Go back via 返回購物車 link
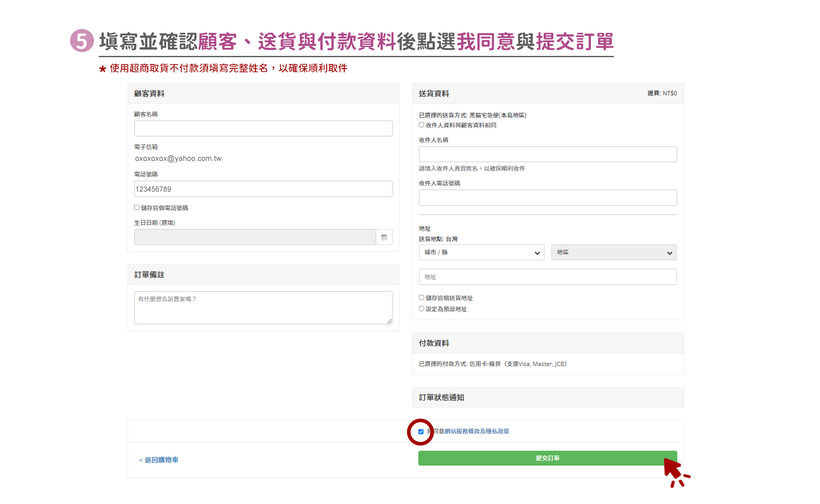This screenshot has height=504, width=820. click(x=159, y=460)
